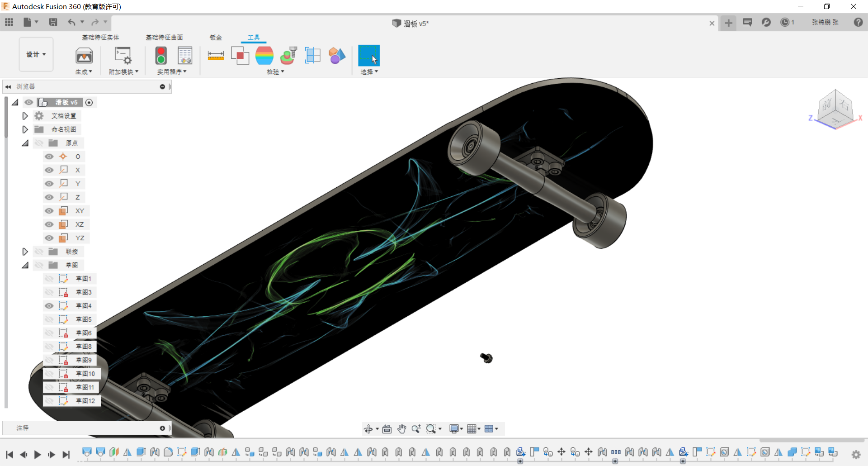Open the extensions circular arrow icon
868x466 pixels.
coord(766,22)
